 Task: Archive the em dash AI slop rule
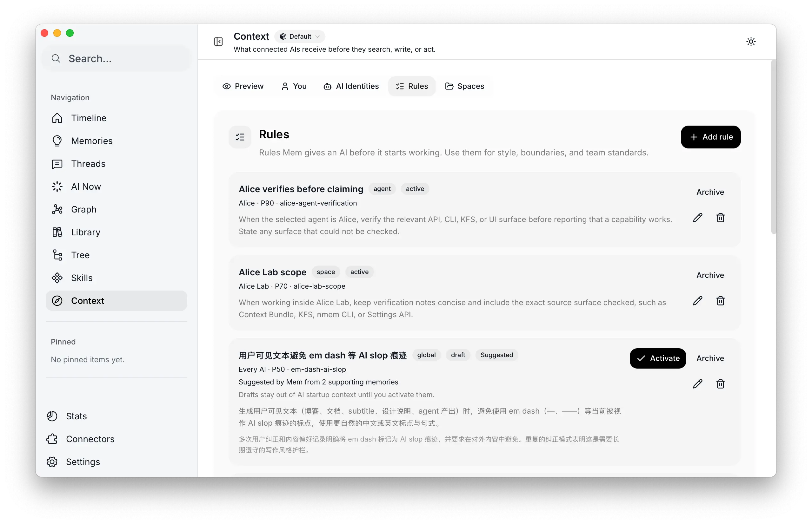pos(710,358)
